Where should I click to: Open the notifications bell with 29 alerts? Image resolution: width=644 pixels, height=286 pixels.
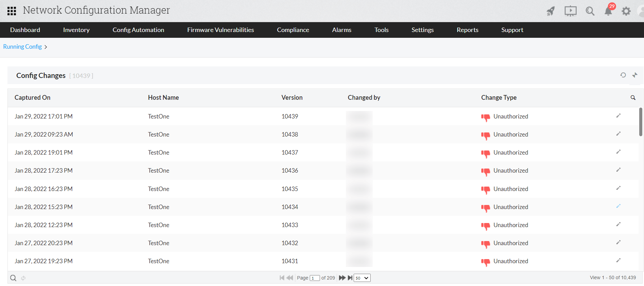pyautogui.click(x=608, y=11)
